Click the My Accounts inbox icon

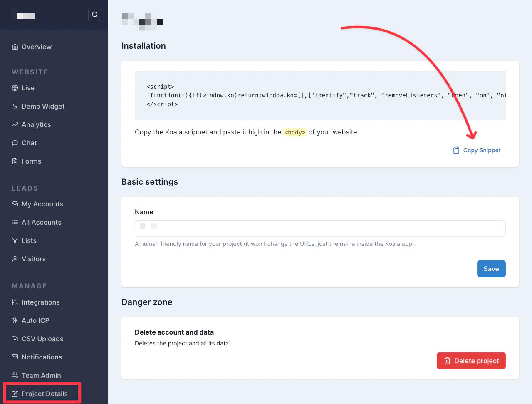click(x=15, y=204)
